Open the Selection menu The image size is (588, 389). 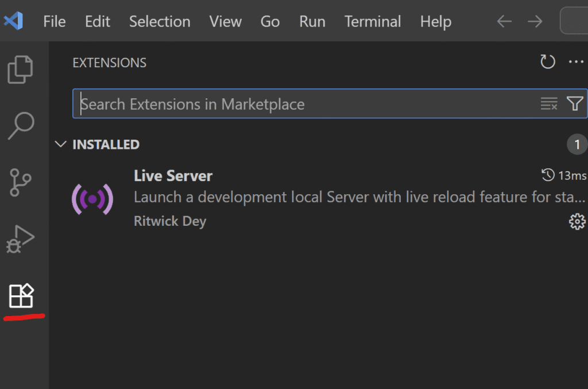pos(160,21)
